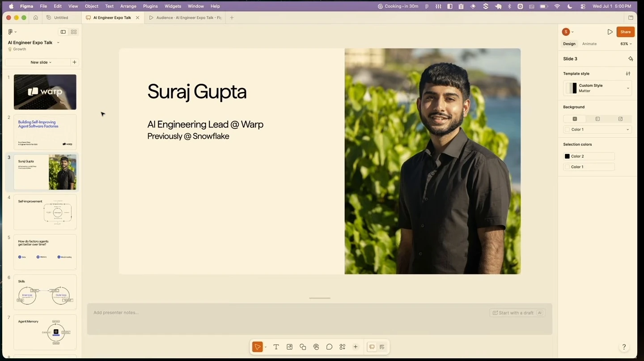Open the Custom Style template dropdown
This screenshot has width=644, height=361.
(x=597, y=88)
